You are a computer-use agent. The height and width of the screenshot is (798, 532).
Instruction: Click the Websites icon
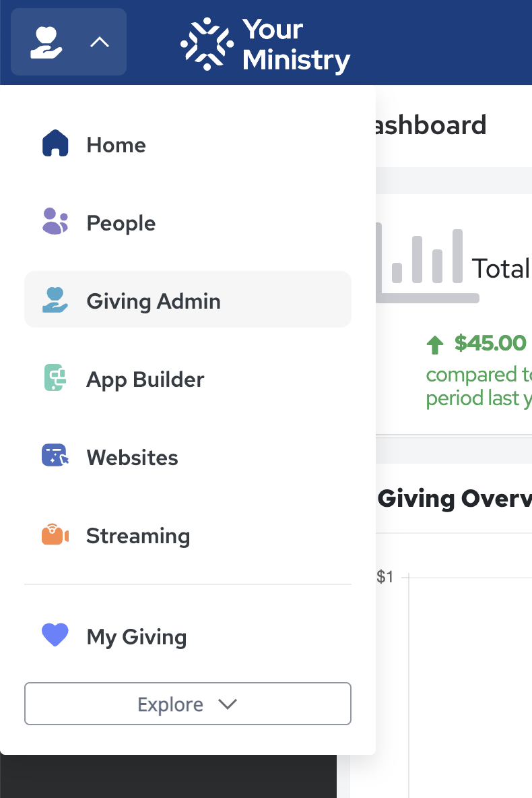point(55,456)
